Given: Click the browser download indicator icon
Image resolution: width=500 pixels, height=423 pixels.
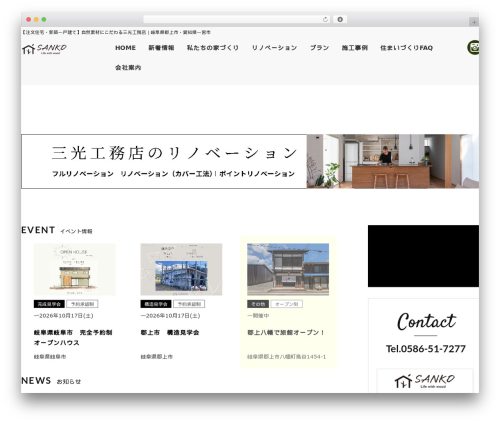Looking at the screenshot, I should [340, 20].
